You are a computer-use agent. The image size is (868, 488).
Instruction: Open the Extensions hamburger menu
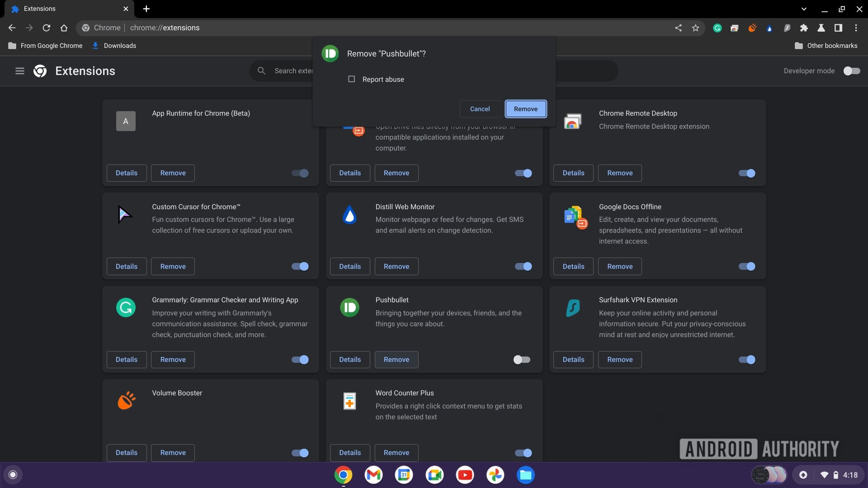(x=20, y=71)
